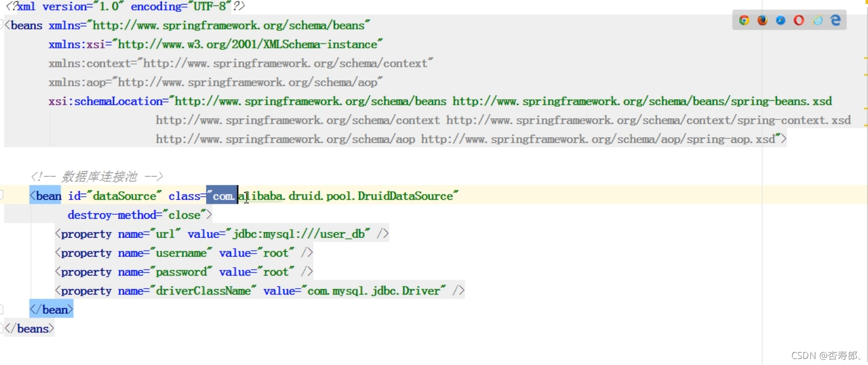The width and height of the screenshot is (868, 365).
Task: Open file preview in Internet Explorer
Action: tap(818, 20)
